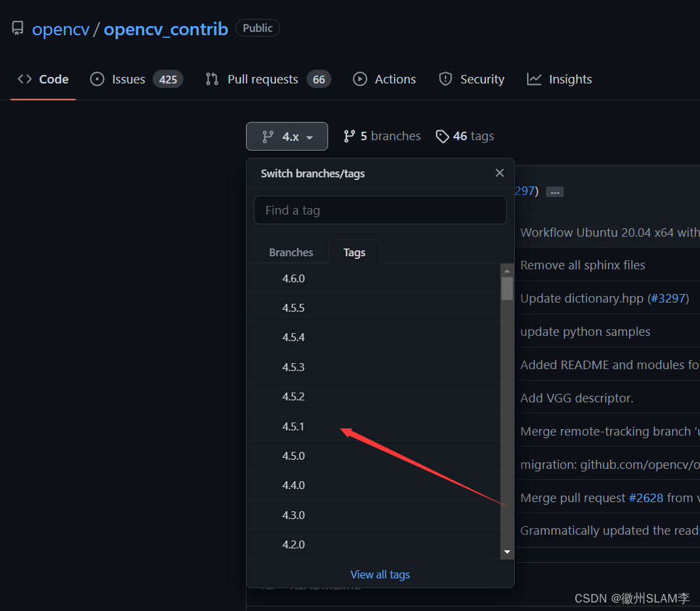Switch to the Branches tab in the switcher
Screen dimensions: 700x611
point(291,252)
